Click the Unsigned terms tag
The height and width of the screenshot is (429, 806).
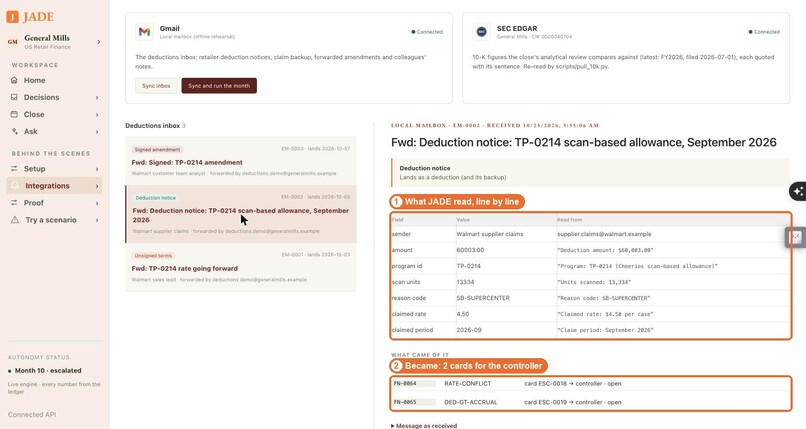[153, 255]
